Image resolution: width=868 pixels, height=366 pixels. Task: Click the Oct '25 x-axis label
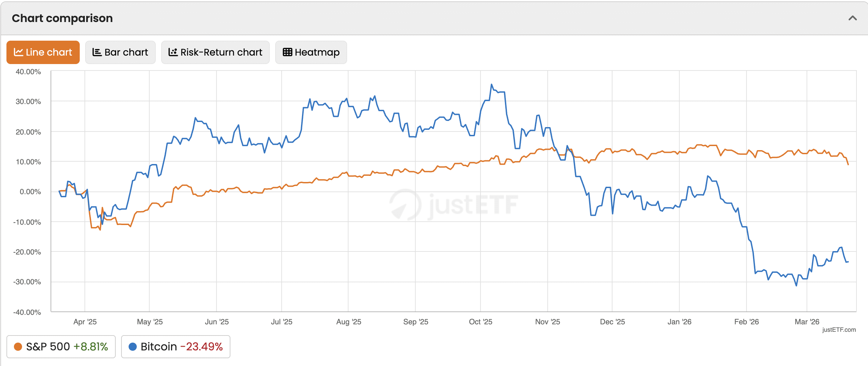coord(480,322)
